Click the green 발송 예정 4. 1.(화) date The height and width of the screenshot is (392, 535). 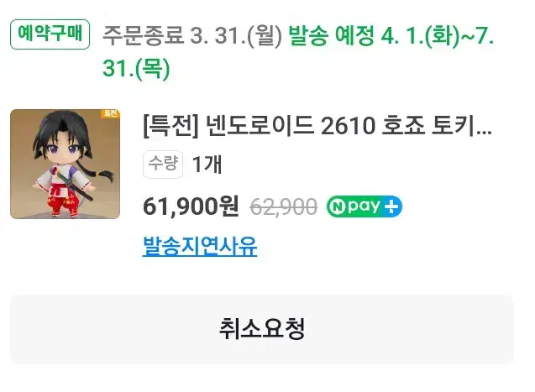coord(374,35)
